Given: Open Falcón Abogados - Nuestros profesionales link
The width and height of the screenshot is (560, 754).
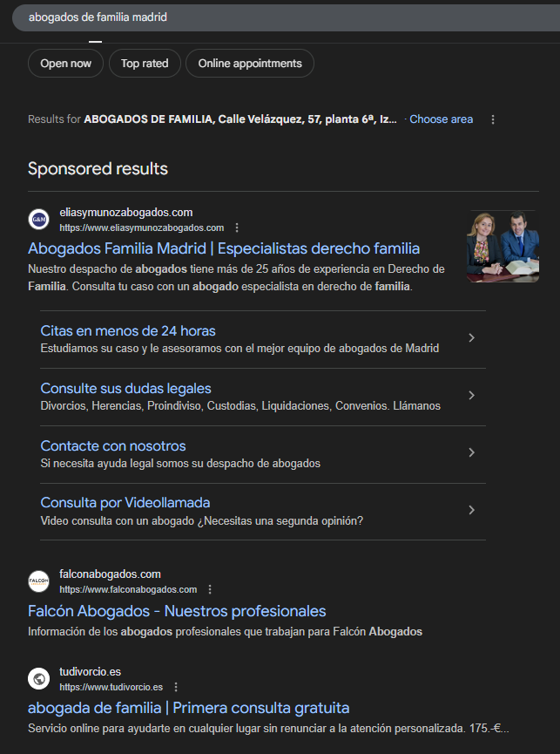Looking at the screenshot, I should pyautogui.click(x=177, y=611).
